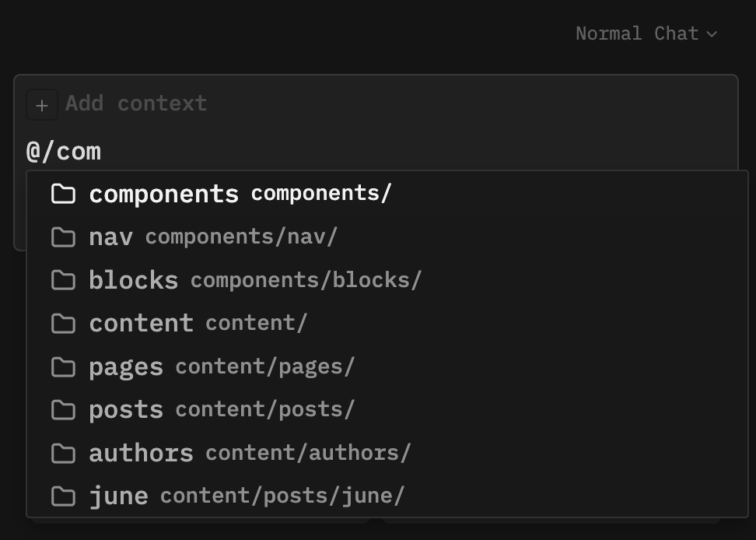Viewport: 756px width, 540px height.
Task: Click the posts folder icon
Action: 63,409
